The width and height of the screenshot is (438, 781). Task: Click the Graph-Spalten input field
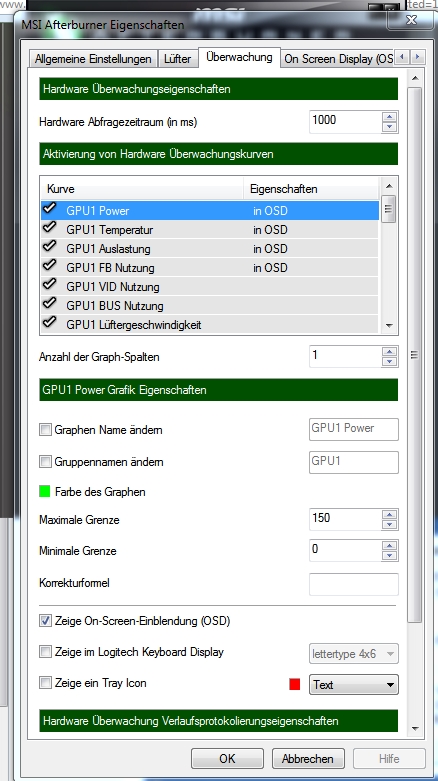(x=345, y=357)
